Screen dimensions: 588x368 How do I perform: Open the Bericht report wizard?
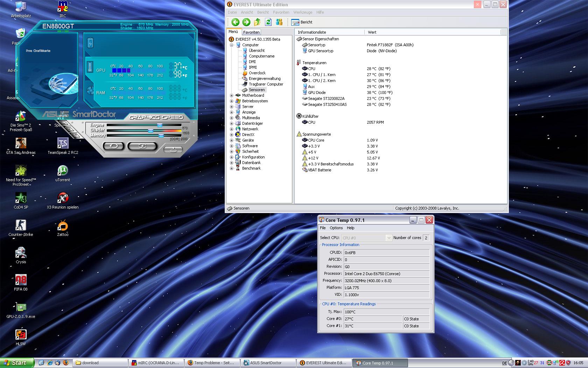(x=302, y=22)
